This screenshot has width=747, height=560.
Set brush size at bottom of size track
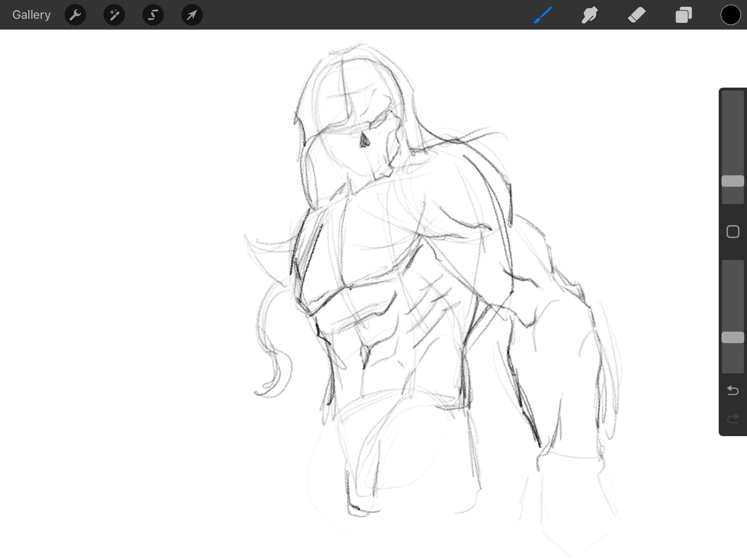[732, 200]
